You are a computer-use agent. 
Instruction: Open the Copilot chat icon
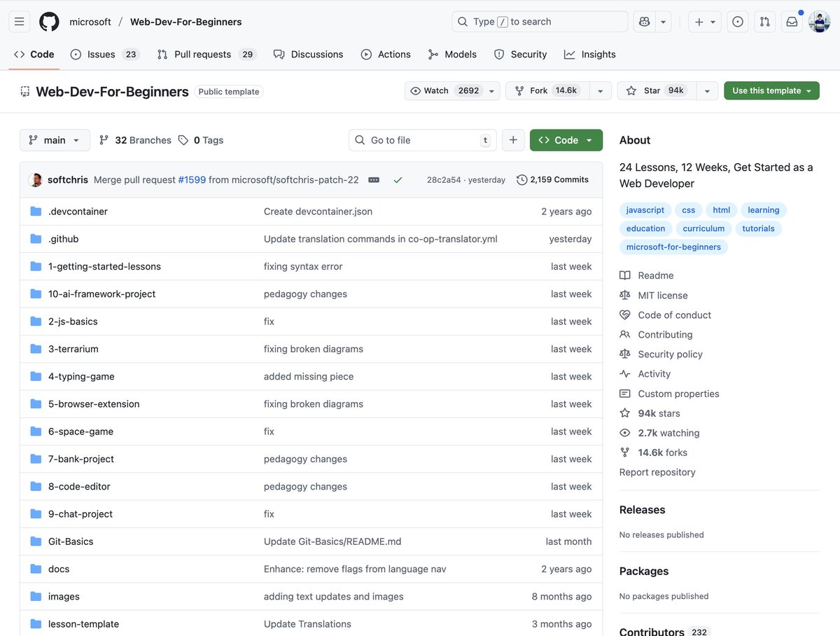coord(645,22)
